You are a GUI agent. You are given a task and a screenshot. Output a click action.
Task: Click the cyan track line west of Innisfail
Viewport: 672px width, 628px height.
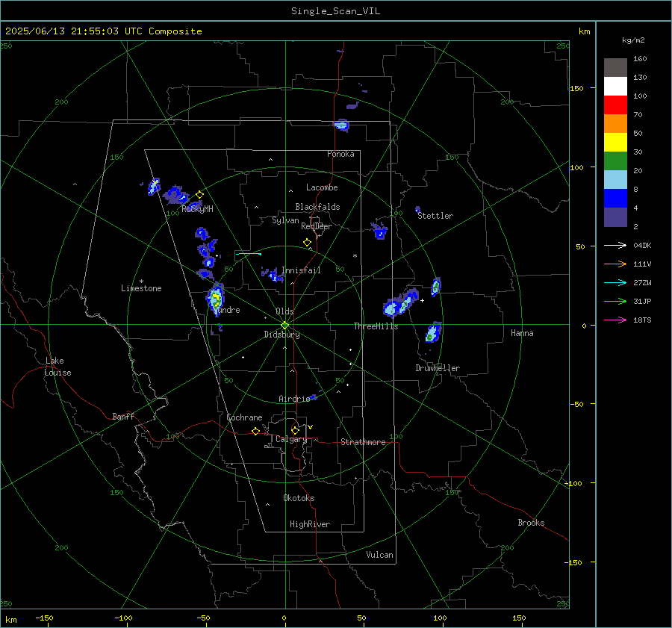249,254
